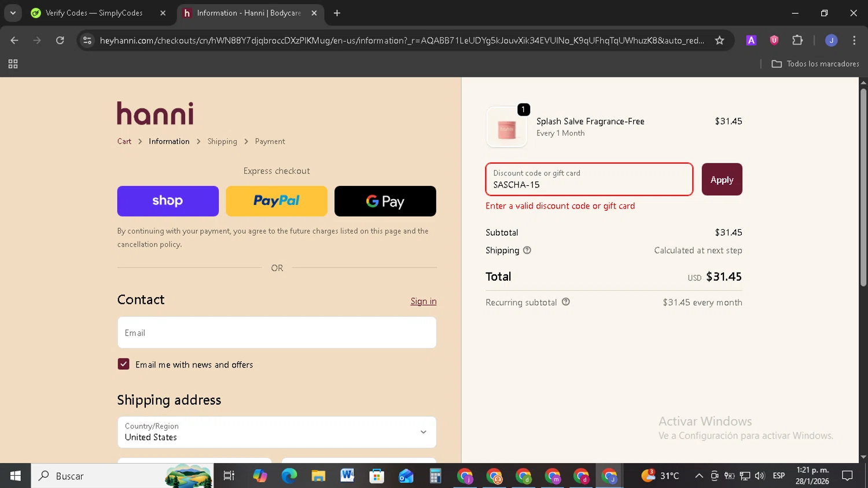
Task: Launch Copilot from taskbar
Action: (260, 476)
